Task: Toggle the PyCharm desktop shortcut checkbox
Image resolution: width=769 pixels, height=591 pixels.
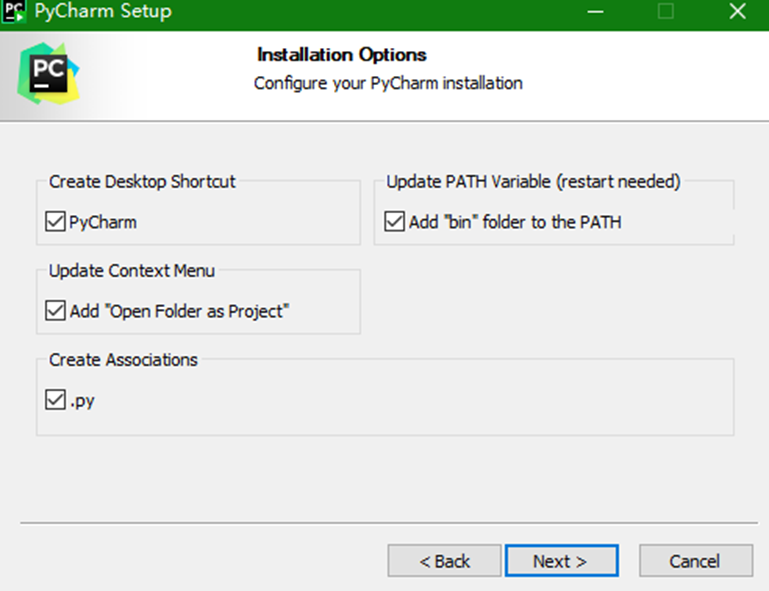Action: [x=55, y=222]
